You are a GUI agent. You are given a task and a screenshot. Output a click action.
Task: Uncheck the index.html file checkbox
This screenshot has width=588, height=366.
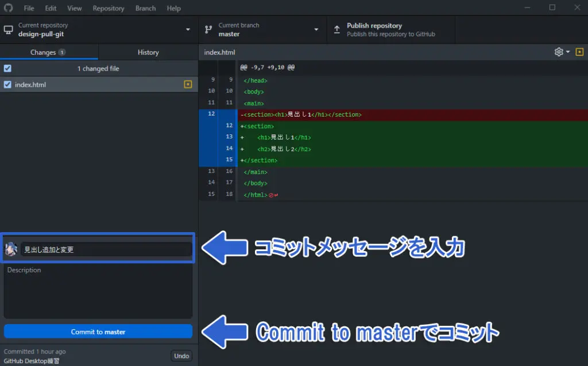click(x=7, y=84)
